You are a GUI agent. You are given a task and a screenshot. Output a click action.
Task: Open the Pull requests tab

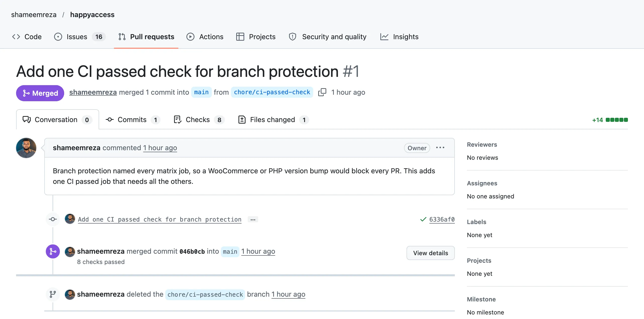(x=146, y=37)
